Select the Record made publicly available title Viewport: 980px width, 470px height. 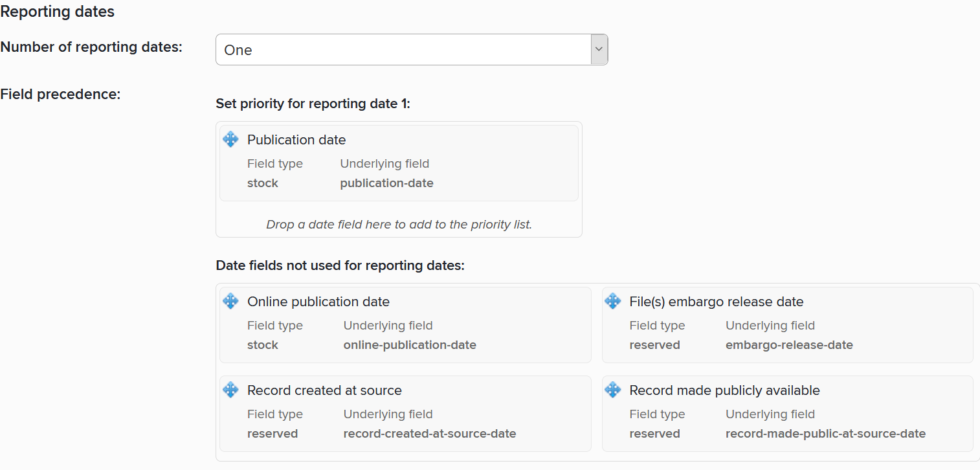(x=724, y=390)
